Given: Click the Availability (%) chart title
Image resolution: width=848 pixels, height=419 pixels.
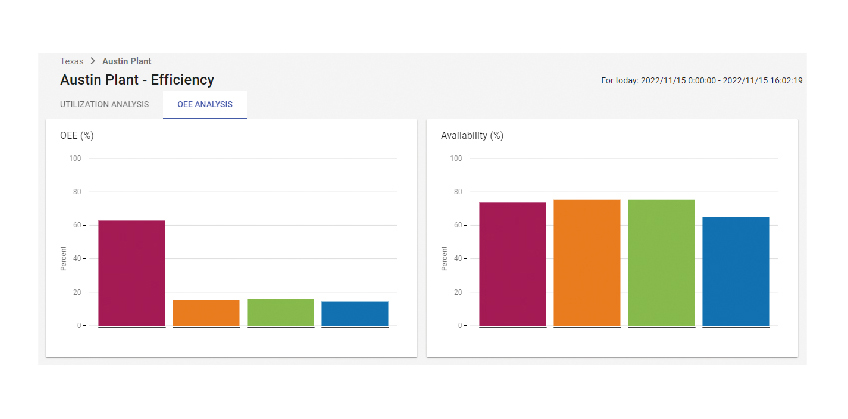Looking at the screenshot, I should (472, 135).
